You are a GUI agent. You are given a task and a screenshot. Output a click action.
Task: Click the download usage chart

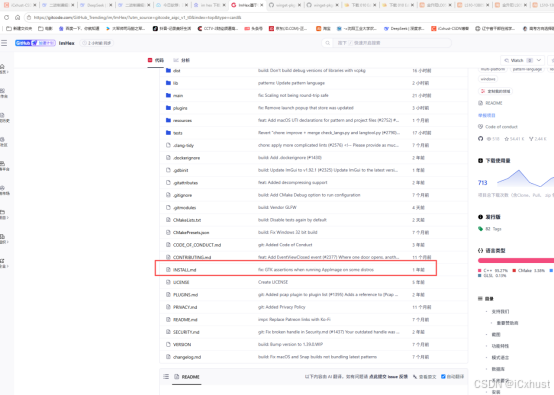(525, 178)
